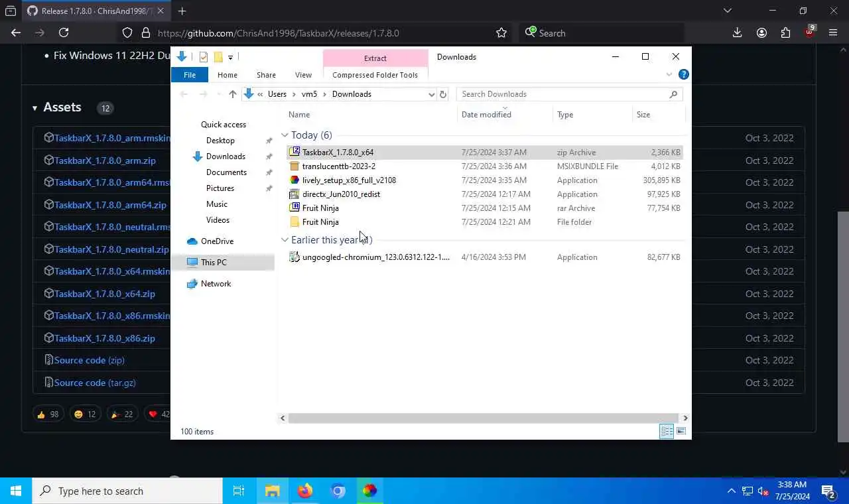849x504 pixels.
Task: Collapse the Today (6) group
Action: click(285, 135)
